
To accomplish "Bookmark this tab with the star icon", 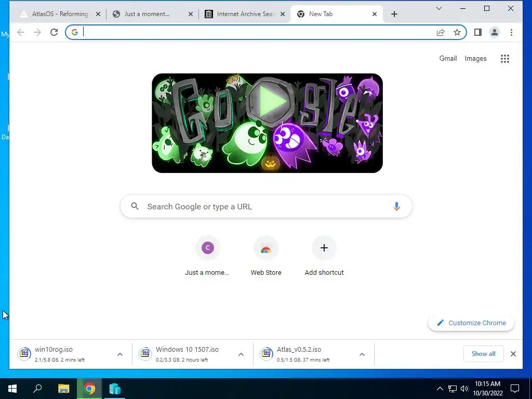I will click(457, 32).
